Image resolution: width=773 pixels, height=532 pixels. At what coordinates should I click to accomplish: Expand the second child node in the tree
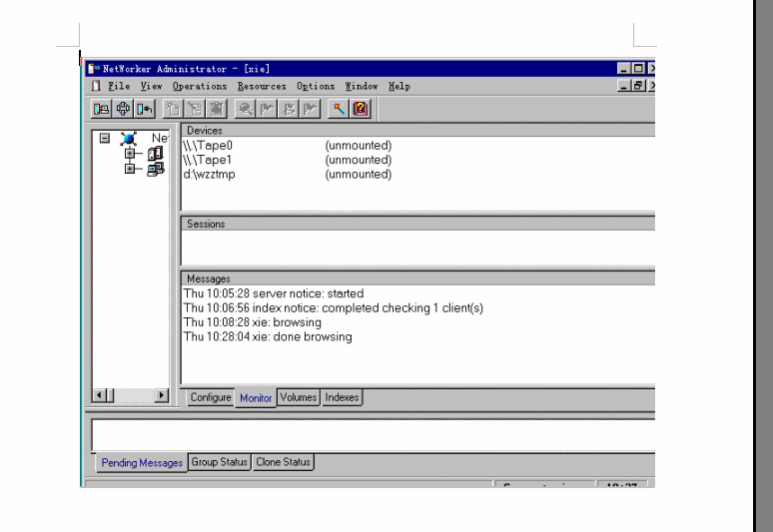pos(130,169)
